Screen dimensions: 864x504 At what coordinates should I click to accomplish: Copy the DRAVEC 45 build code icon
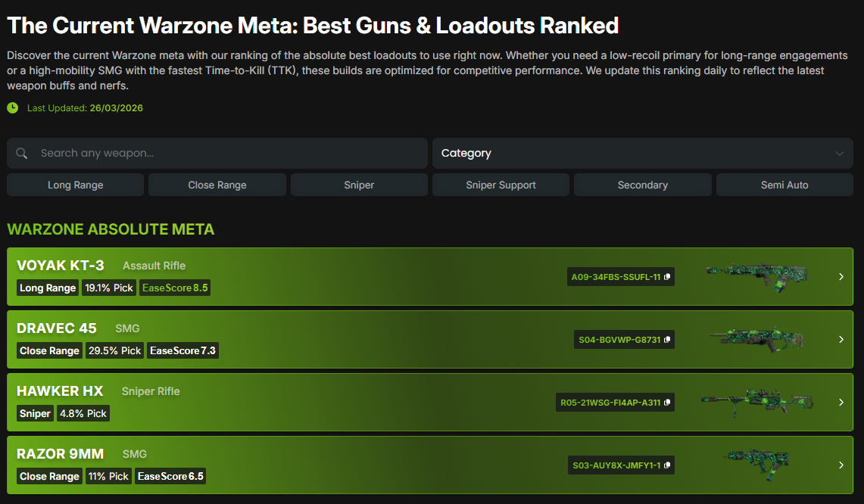click(667, 340)
